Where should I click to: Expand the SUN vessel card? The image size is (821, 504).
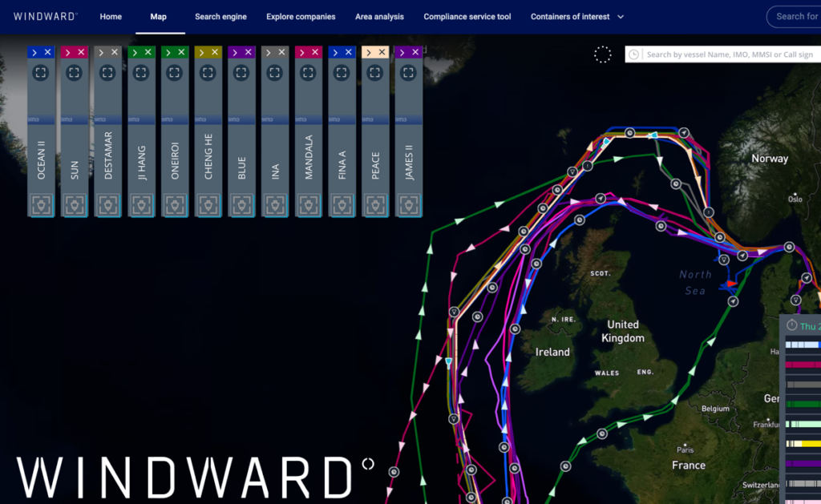(68, 52)
